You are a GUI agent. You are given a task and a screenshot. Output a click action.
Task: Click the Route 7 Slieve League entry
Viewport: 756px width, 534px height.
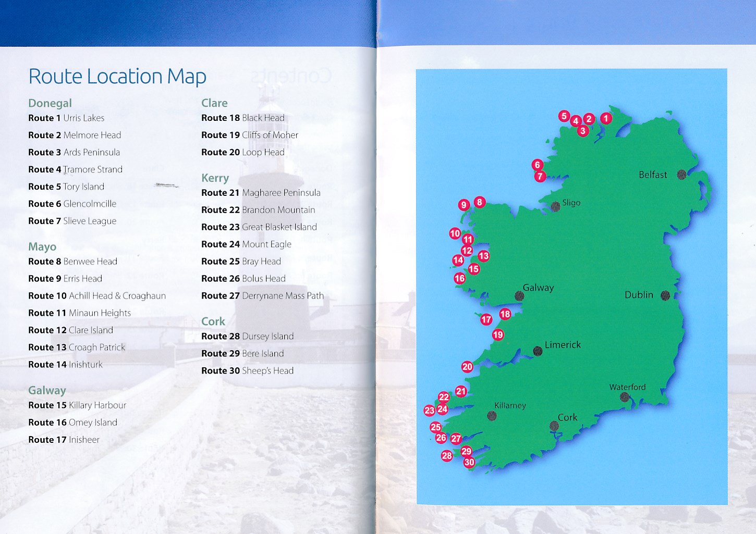point(72,221)
